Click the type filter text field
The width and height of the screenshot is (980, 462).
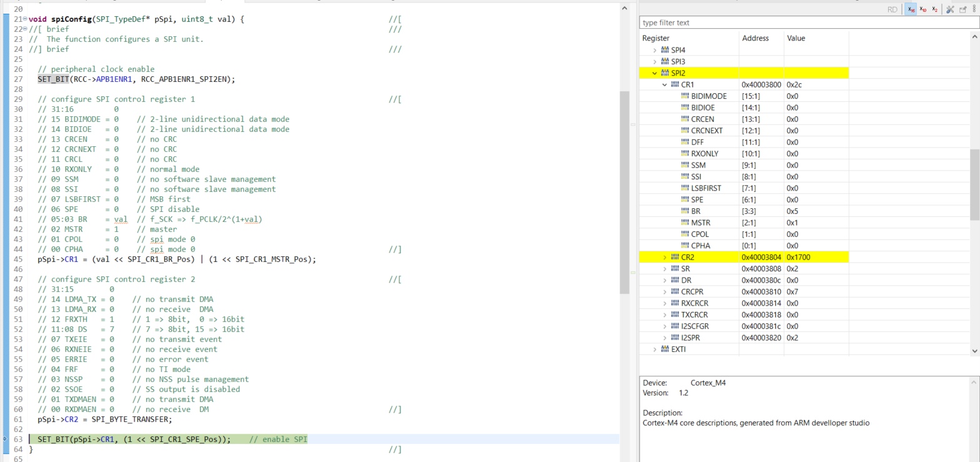point(809,23)
